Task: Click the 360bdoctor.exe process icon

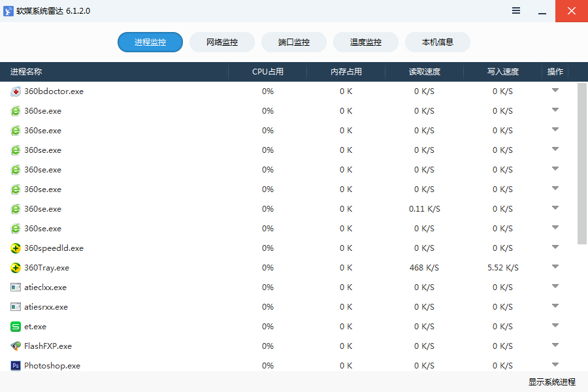Action: coord(16,91)
